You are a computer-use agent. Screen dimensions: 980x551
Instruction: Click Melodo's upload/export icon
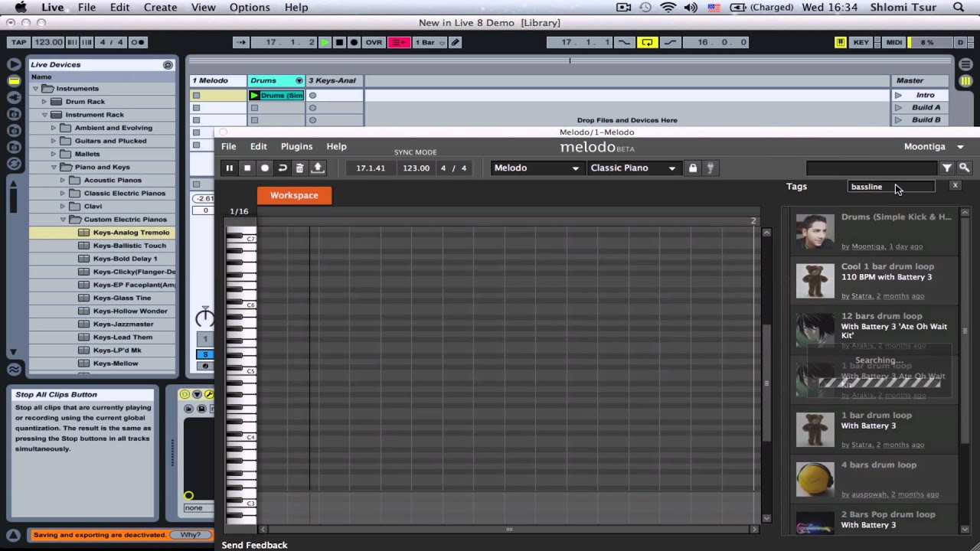tap(318, 168)
